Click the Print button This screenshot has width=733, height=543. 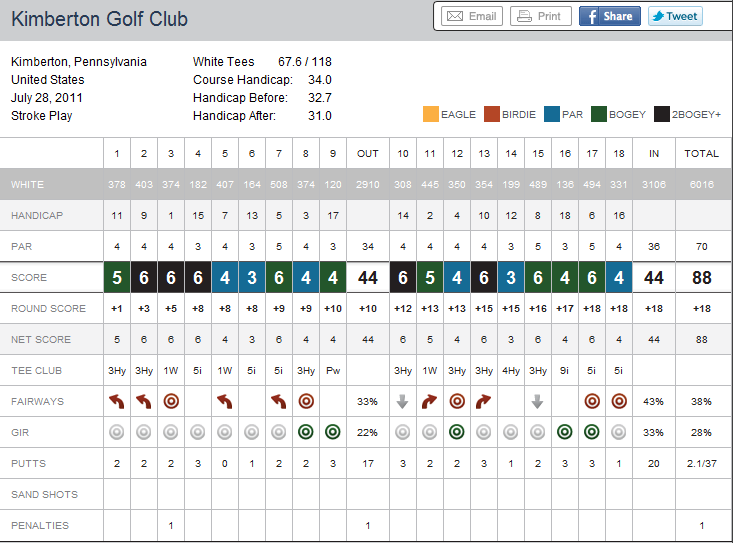point(540,16)
